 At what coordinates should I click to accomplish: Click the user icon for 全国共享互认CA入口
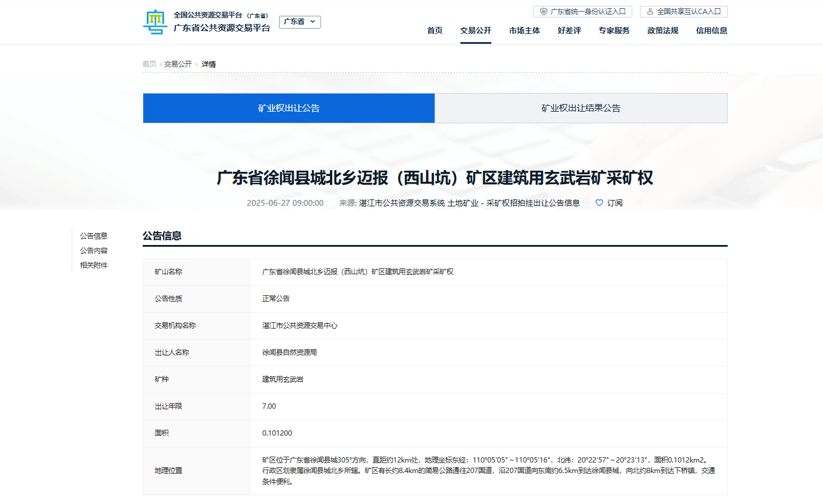(x=650, y=12)
